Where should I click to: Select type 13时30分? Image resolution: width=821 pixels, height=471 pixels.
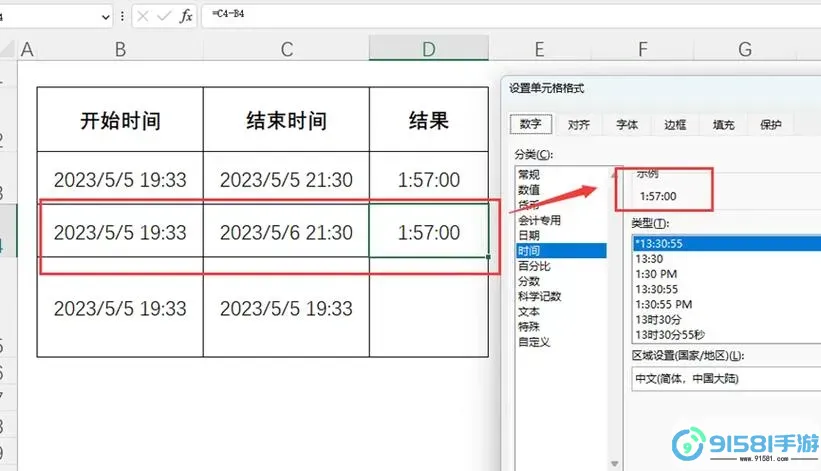click(x=727, y=319)
